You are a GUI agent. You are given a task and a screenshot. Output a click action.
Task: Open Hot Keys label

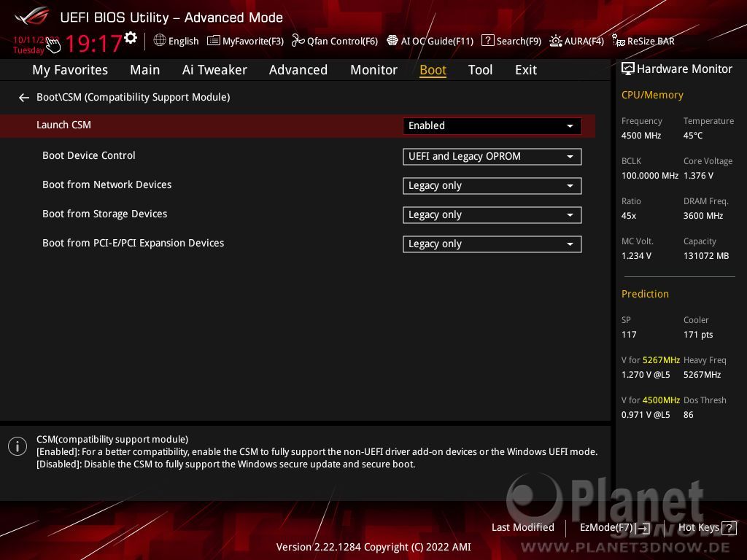(698, 528)
